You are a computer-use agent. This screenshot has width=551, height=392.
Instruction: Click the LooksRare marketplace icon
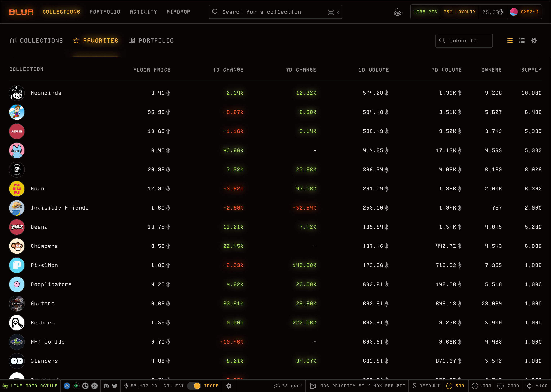coord(76,386)
